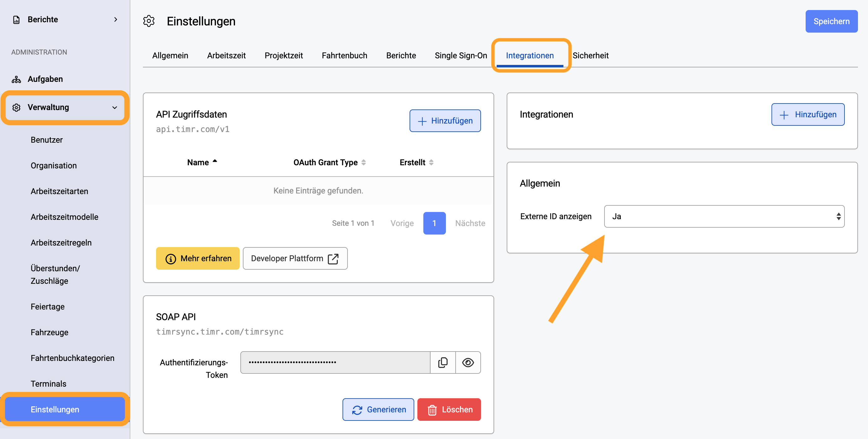
Task: Click plus icon in Integrationen Hinzufügen button
Action: tap(784, 115)
